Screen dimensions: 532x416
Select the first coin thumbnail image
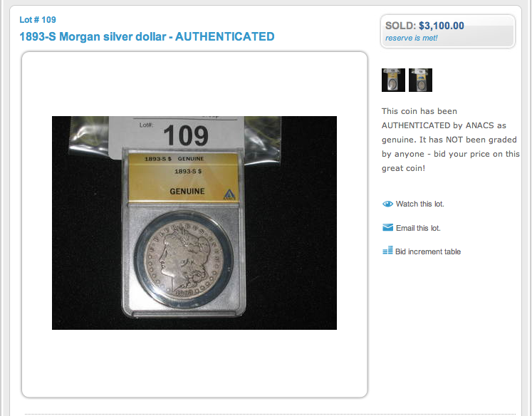[x=393, y=80]
